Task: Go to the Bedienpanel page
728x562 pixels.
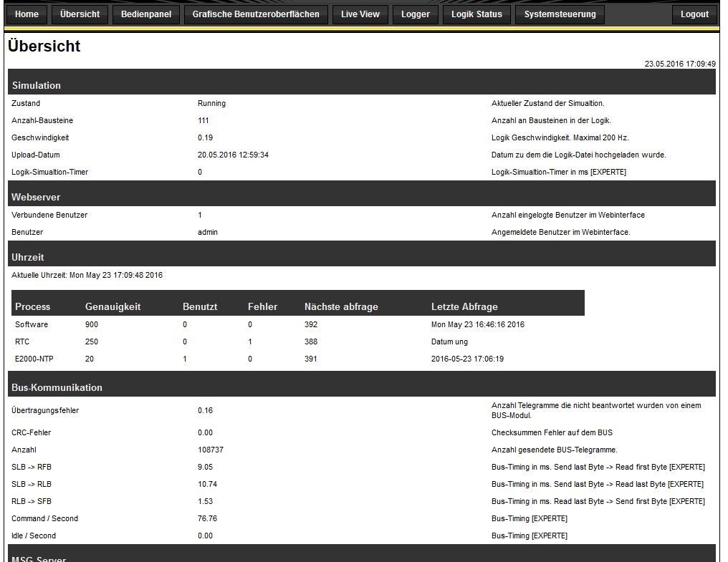Action: point(146,14)
